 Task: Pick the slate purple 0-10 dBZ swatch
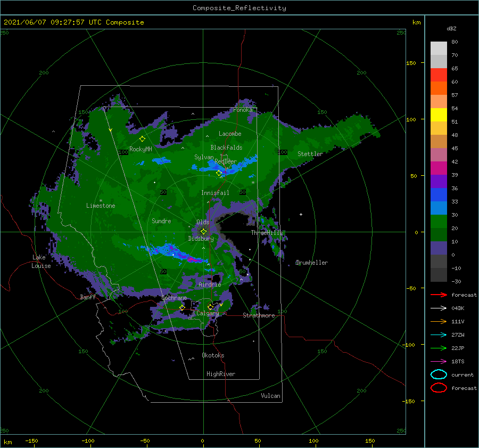tap(439, 248)
